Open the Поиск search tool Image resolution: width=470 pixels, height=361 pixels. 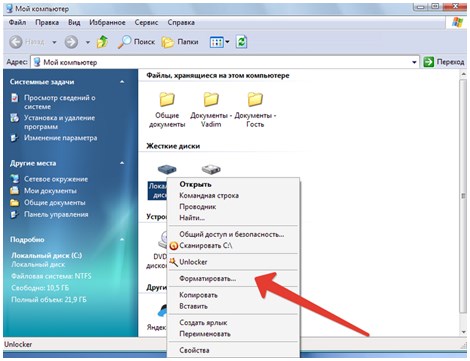click(x=136, y=42)
